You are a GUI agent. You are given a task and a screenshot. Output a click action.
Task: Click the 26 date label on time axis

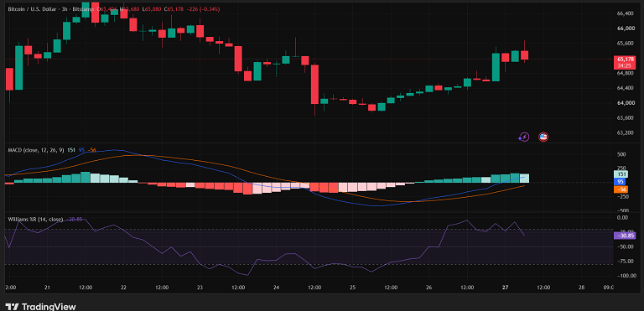tap(429, 288)
